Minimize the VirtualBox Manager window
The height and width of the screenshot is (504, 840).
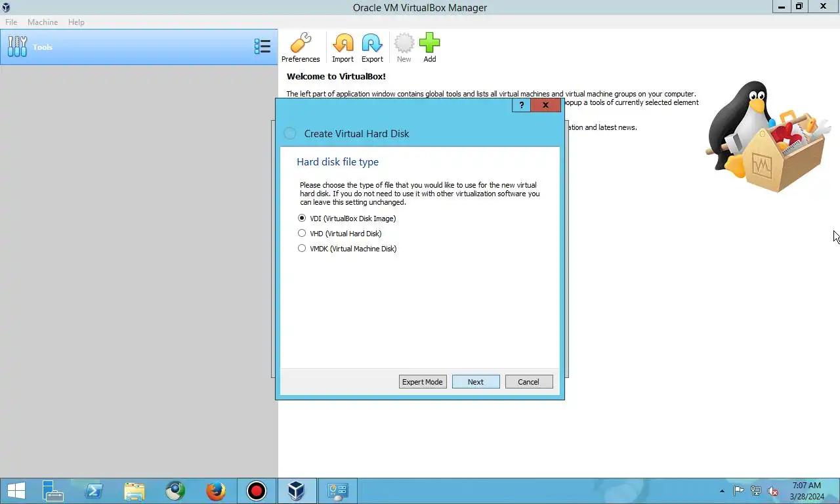782,7
